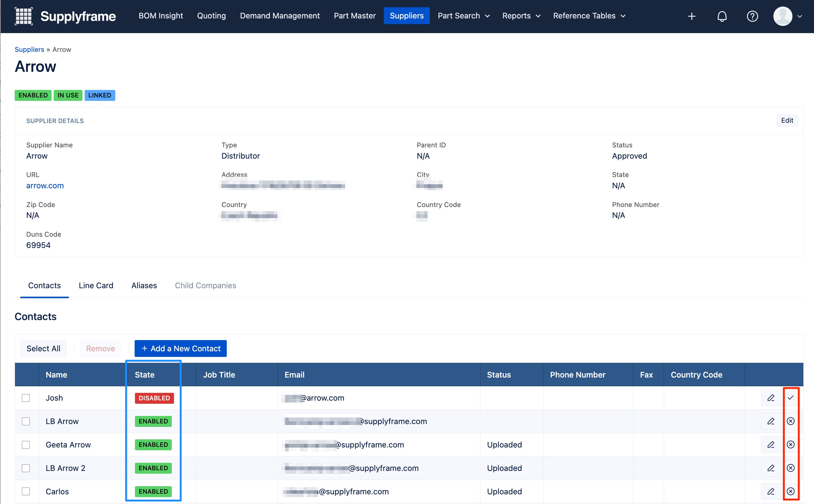Select the Geeta Arrow row checkbox
The image size is (814, 504).
pos(26,445)
